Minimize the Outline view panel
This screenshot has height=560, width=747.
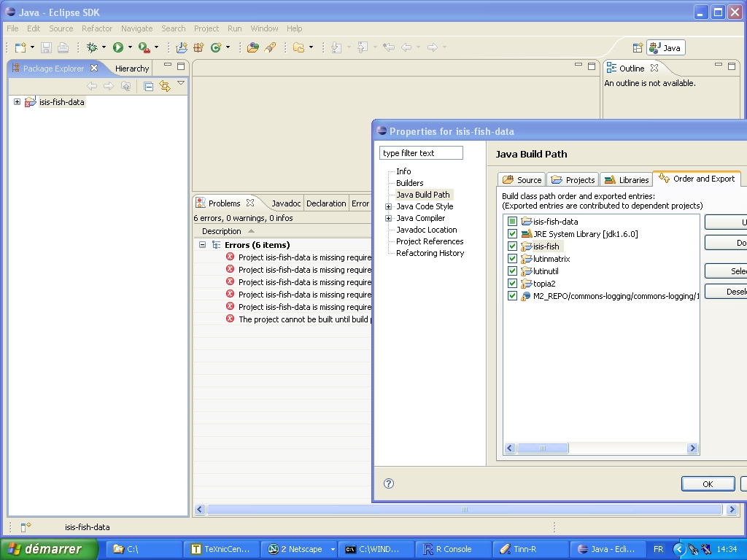pyautogui.click(x=719, y=65)
